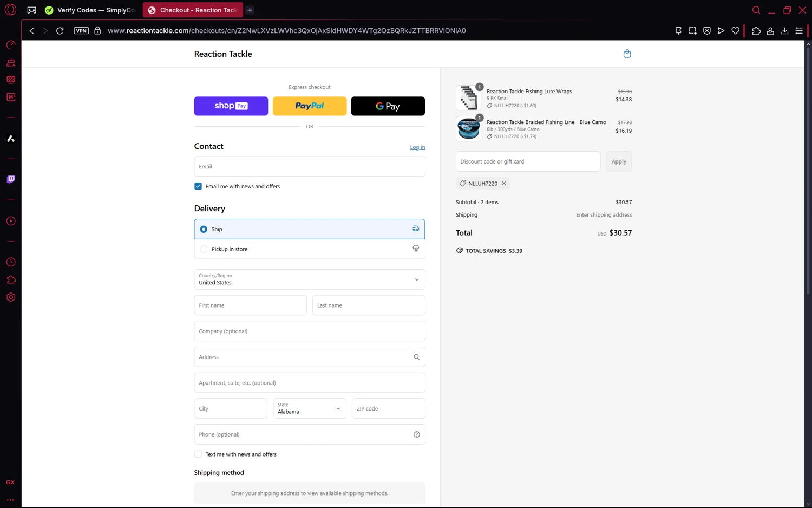Open a new tab with plus button
Image resolution: width=812 pixels, height=508 pixels.
point(250,10)
